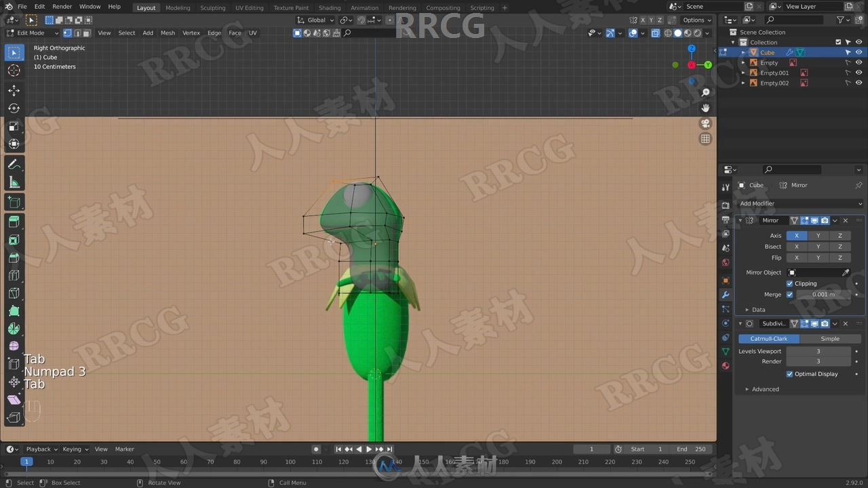Select the Annotate tool
868x488 pixels.
click(14, 164)
